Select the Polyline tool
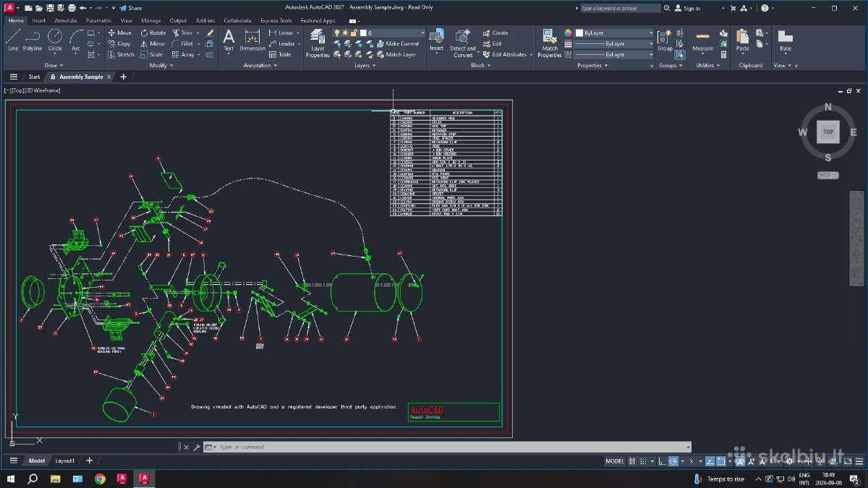This screenshot has width=868, height=488. point(33,40)
